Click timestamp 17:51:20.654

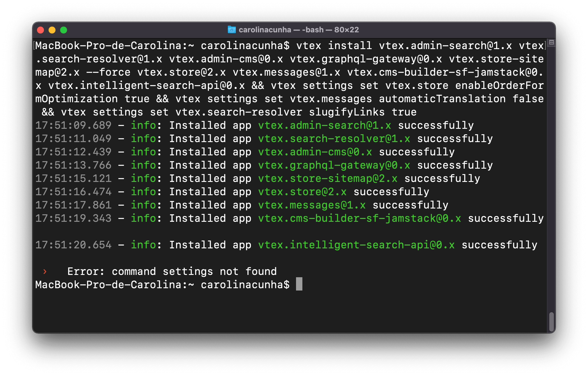(73, 245)
